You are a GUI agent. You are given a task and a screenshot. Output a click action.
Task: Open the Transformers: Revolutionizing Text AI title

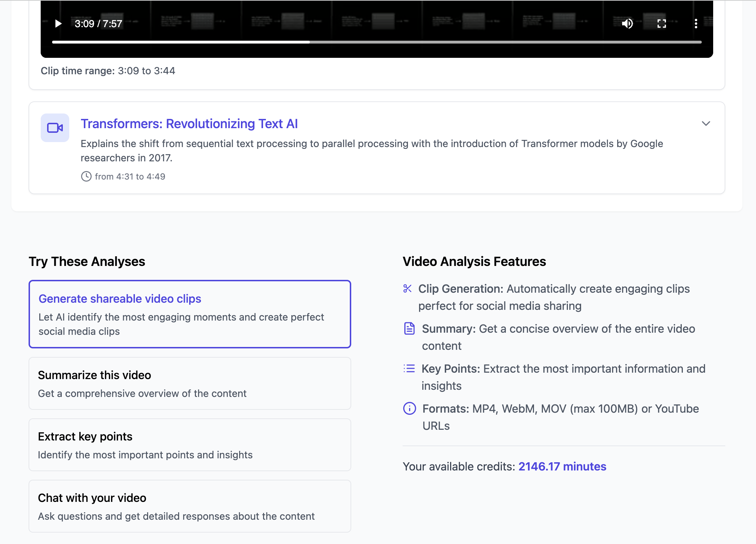(x=189, y=124)
